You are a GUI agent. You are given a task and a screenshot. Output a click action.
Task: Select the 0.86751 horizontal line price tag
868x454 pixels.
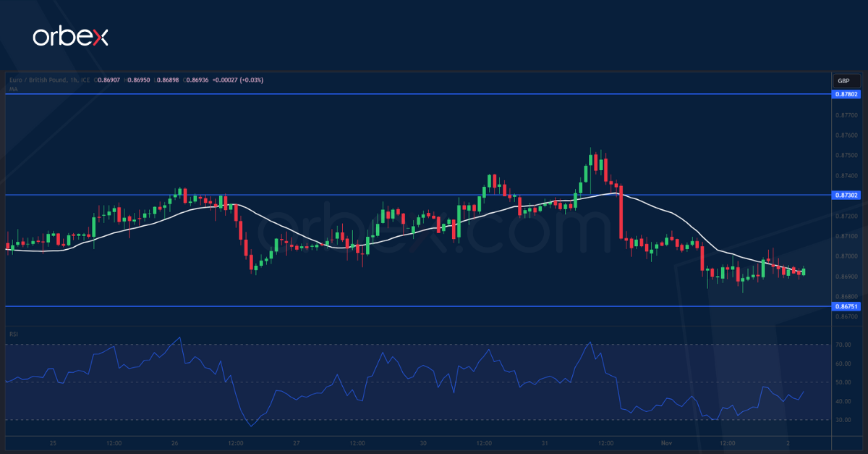(846, 306)
